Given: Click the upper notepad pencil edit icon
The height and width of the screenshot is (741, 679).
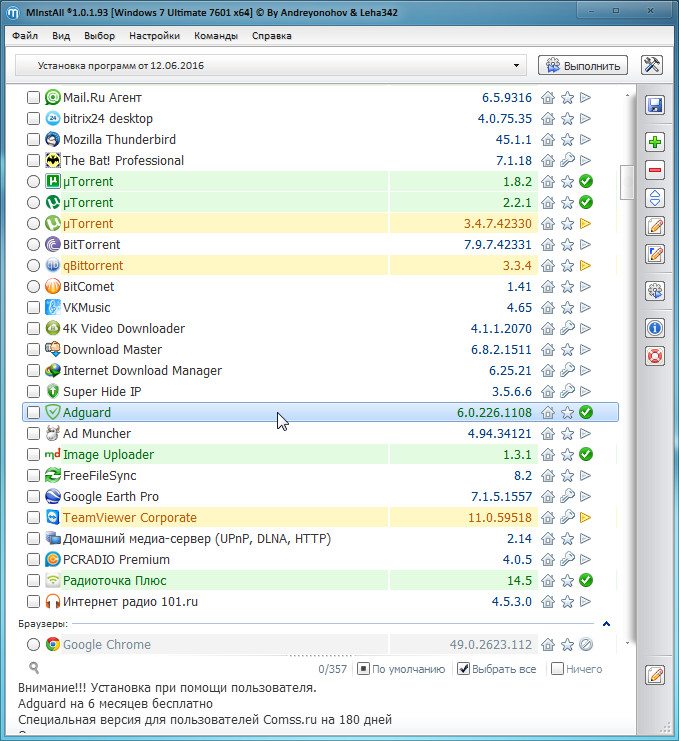Looking at the screenshot, I should point(655,226).
